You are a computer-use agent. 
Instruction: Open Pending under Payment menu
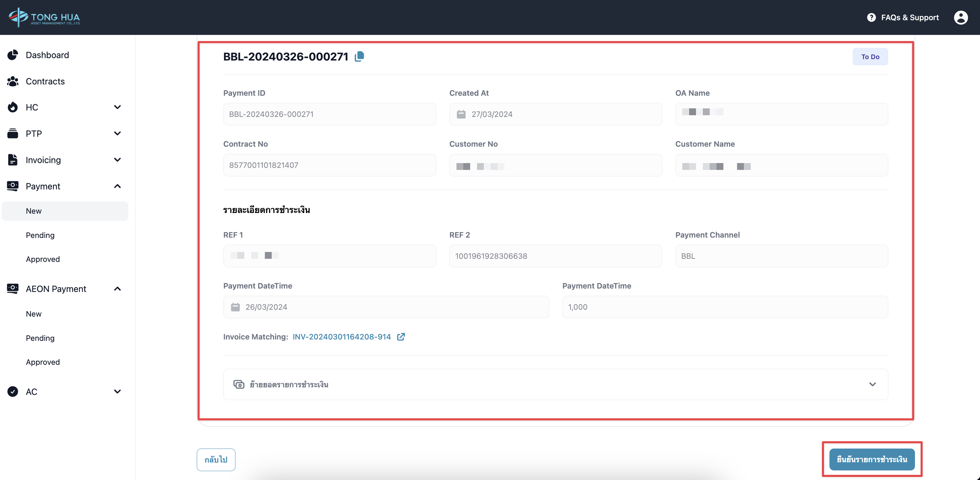(x=40, y=235)
